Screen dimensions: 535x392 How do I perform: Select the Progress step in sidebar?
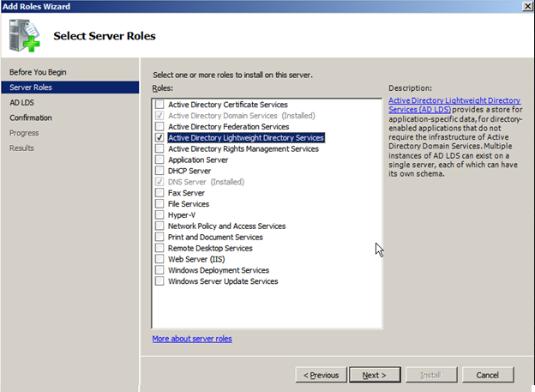[24, 133]
